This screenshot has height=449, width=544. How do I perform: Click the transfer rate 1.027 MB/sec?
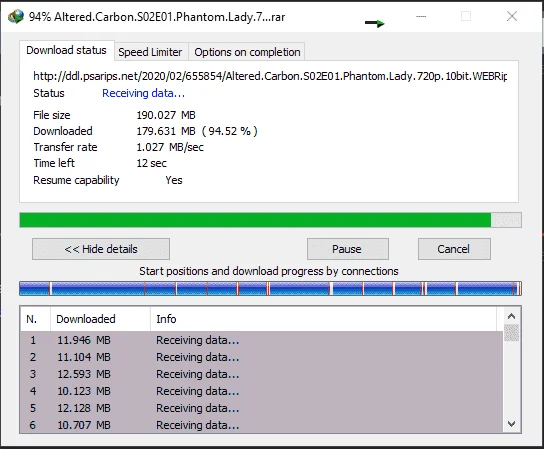tap(170, 147)
